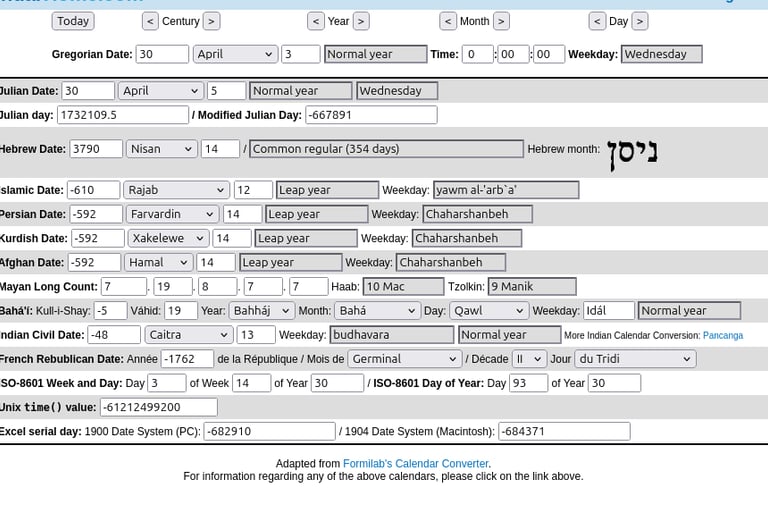Image resolution: width=768 pixels, height=513 pixels.
Task: Go to previous month with the < button
Action: click(x=448, y=22)
